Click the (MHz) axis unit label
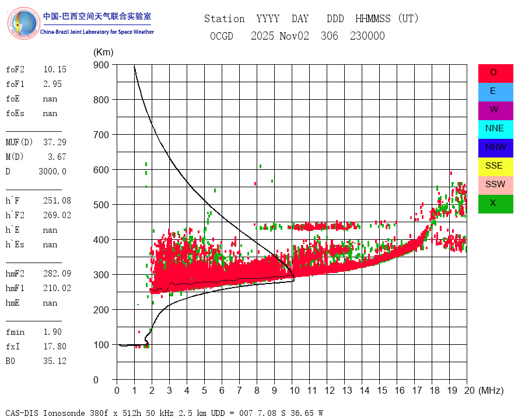The height and width of the screenshot is (420, 525). pos(491,390)
